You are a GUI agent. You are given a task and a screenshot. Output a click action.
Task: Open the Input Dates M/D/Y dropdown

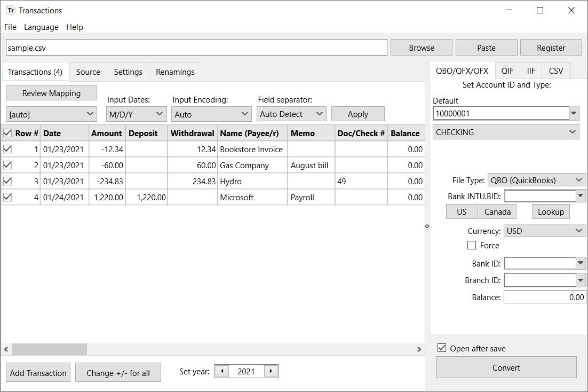[x=137, y=114]
